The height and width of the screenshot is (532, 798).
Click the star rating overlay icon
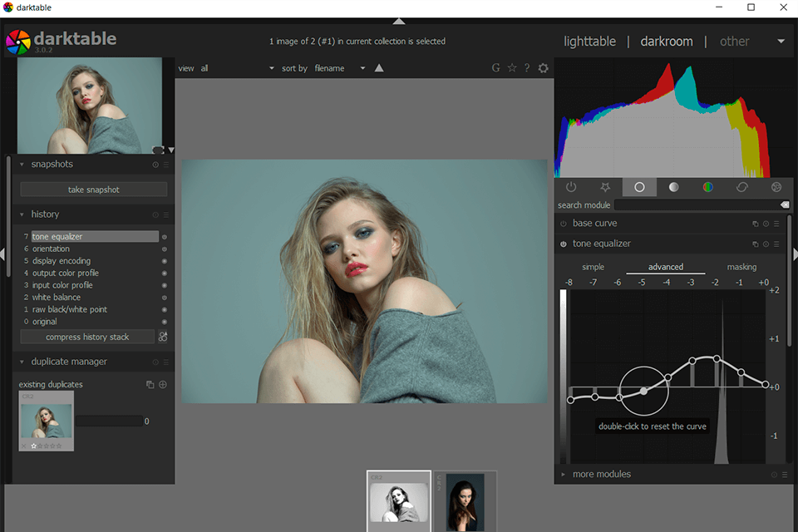(x=511, y=68)
